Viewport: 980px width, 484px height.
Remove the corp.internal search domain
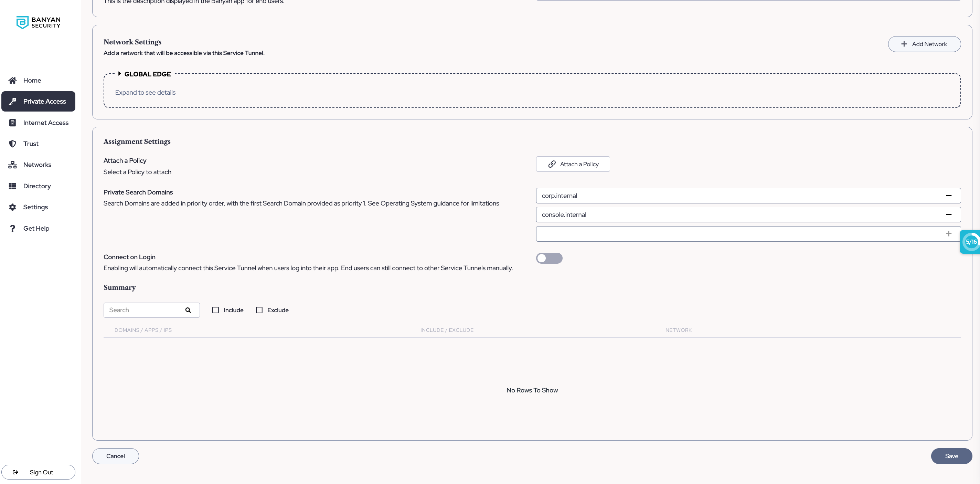(x=948, y=196)
